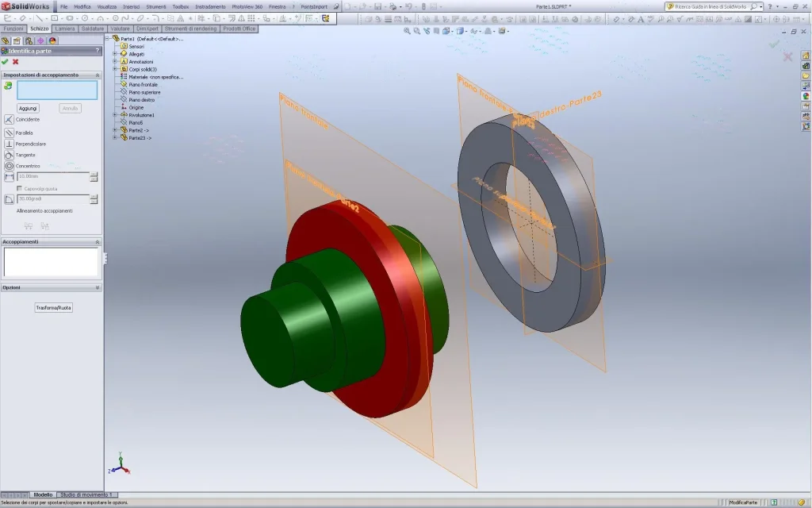Select Piano superiore in the tree

(x=144, y=92)
